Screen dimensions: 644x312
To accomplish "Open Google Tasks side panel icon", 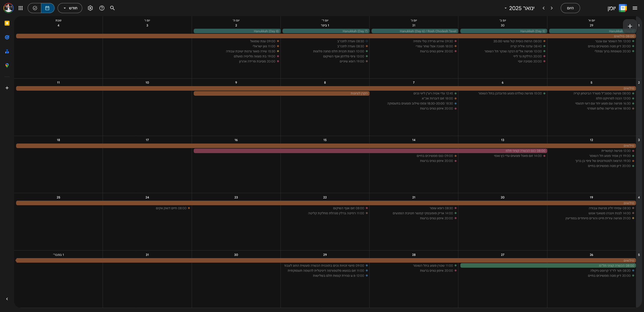I will [x=7, y=37].
